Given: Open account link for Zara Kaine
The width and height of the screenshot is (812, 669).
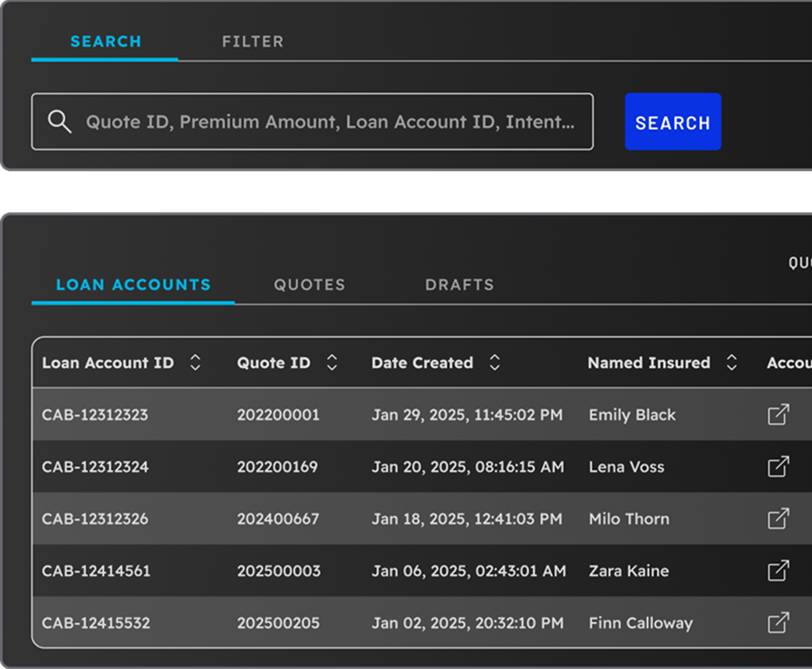Looking at the screenshot, I should point(778,570).
